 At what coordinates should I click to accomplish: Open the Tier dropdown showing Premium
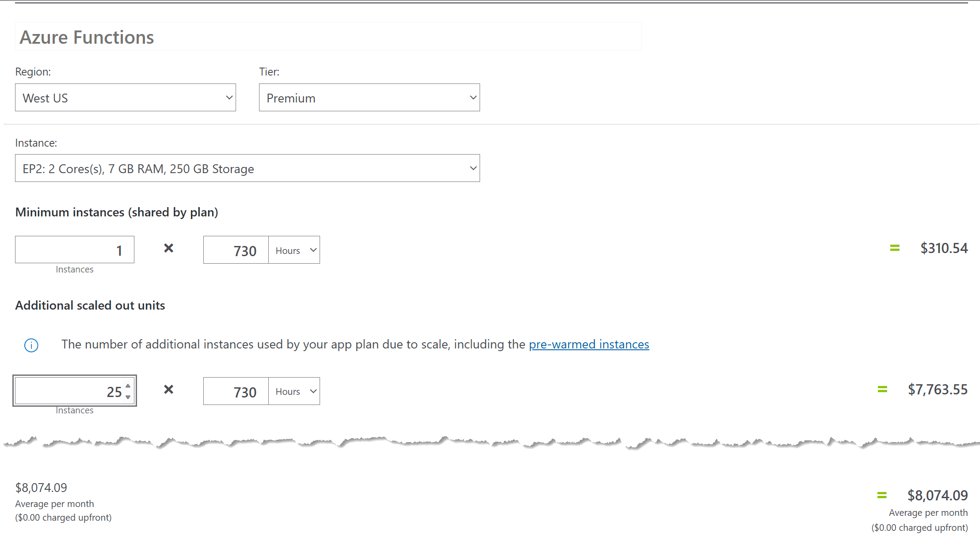coord(369,98)
